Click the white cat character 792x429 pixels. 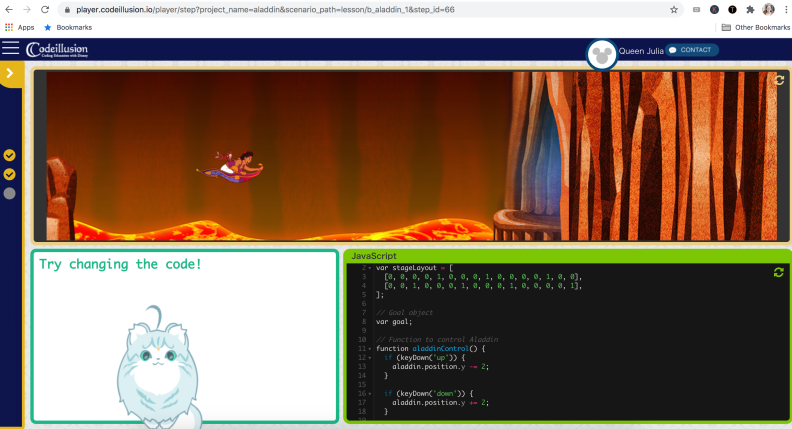[158, 367]
